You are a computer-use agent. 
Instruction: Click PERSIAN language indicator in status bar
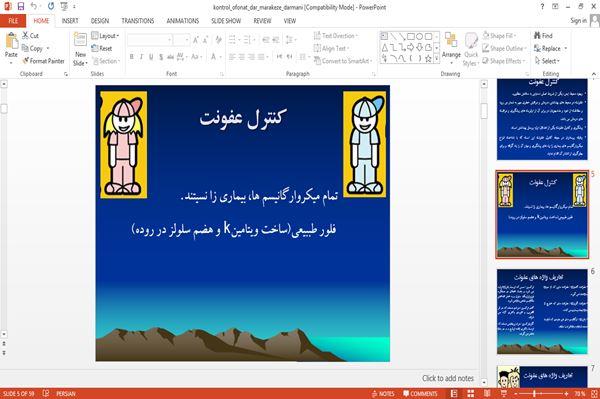(66, 394)
